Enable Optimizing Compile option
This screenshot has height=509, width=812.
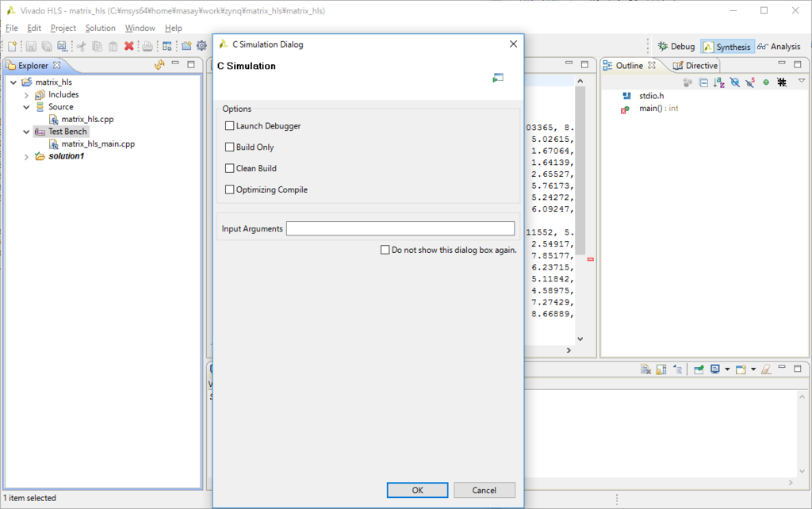coord(229,189)
